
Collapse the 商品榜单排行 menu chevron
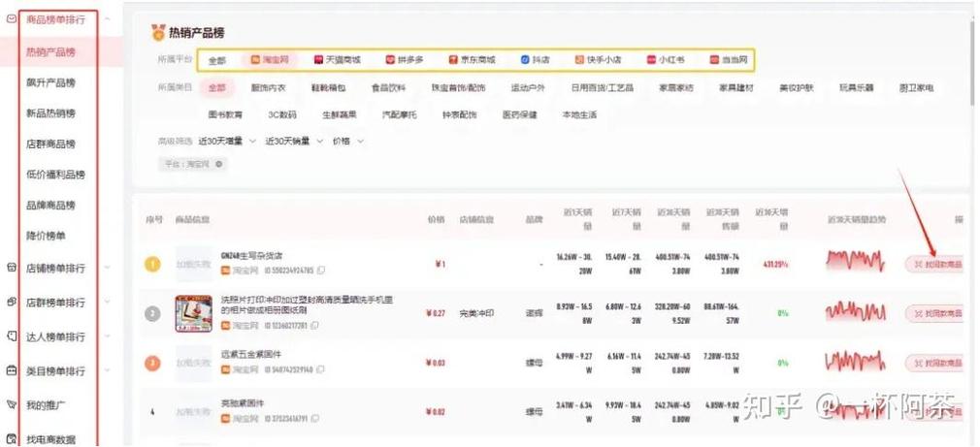coord(108,19)
